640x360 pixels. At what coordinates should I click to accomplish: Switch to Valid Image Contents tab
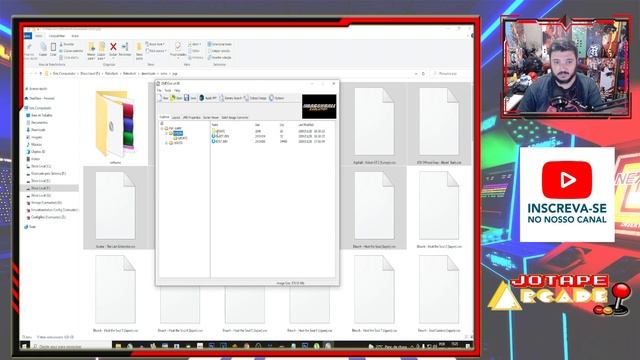[235, 118]
